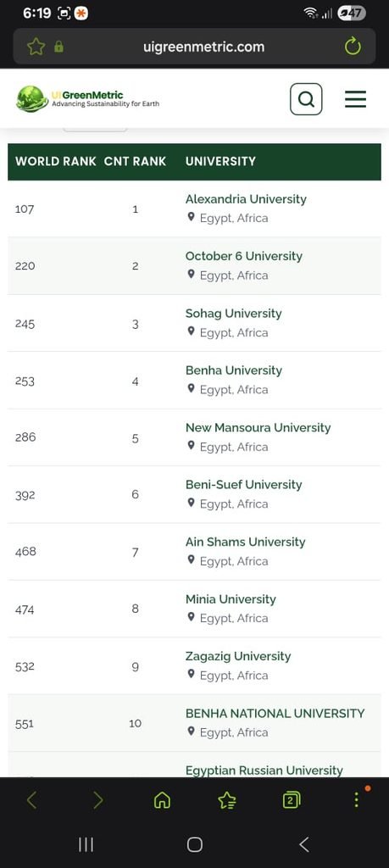389x868 pixels.
Task: Sort by WORLD RANK column header
Action: coord(55,161)
